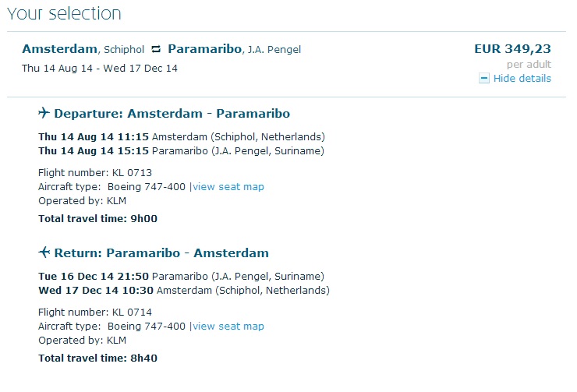Select the Return: Paramaribo - Amsterdam heading

click(x=161, y=253)
